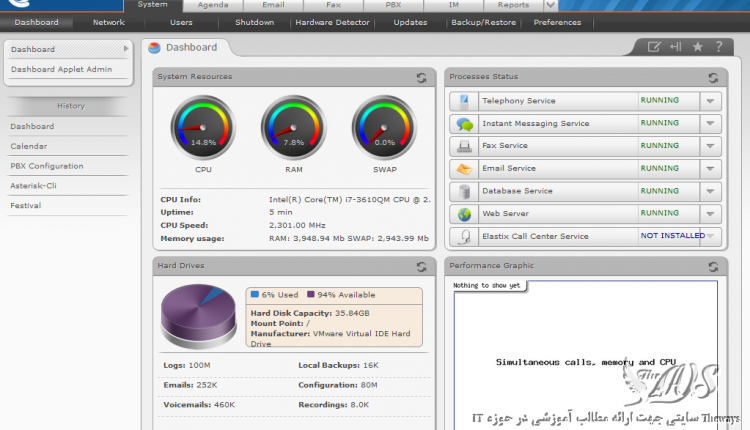Open the Database Service dropdown arrow
This screenshot has height=430, width=750.
tap(710, 191)
